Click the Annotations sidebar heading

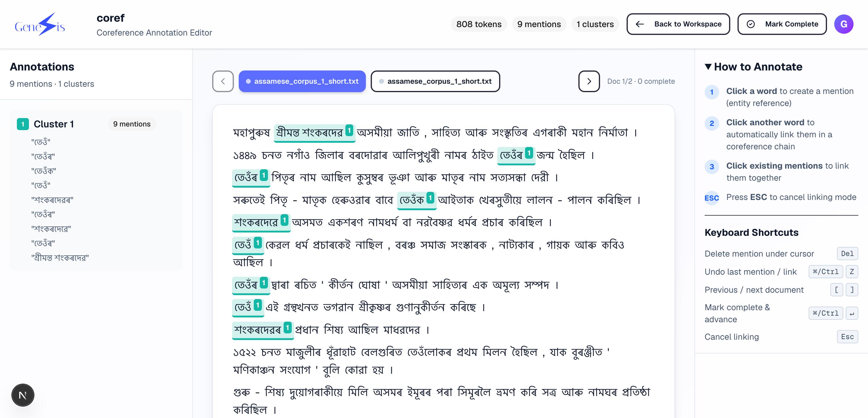[42, 67]
